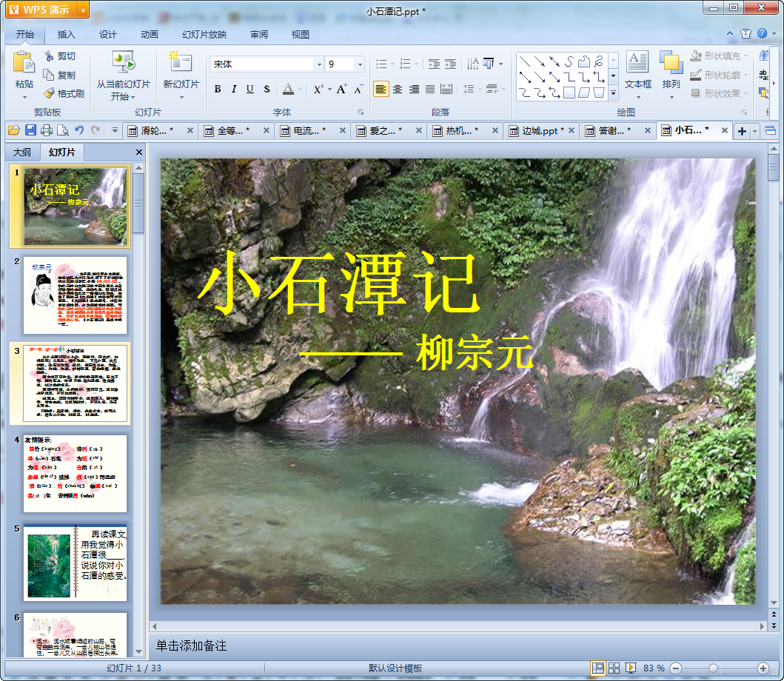
Task: Click the Help question mark icon
Action: coord(762,33)
